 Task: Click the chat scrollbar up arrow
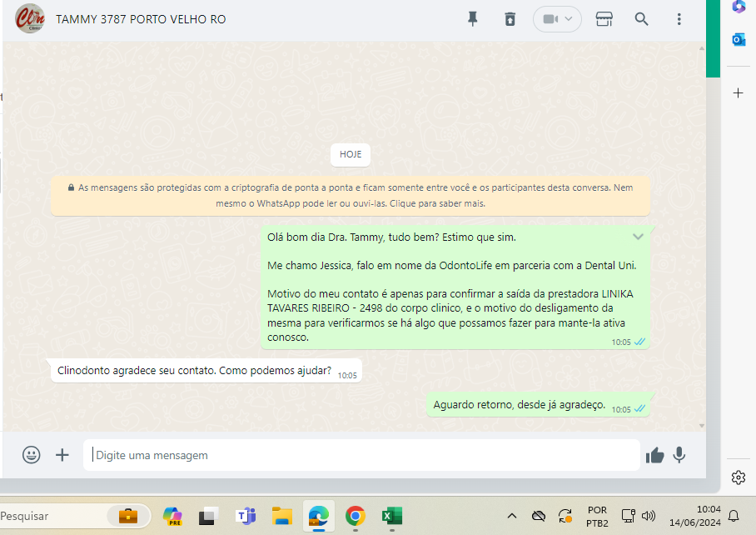[702, 48]
